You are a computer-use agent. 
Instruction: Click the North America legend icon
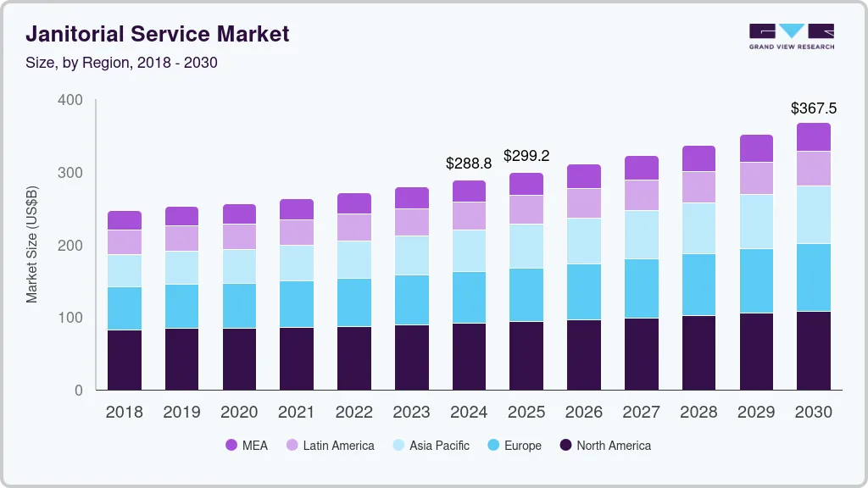pyautogui.click(x=565, y=445)
